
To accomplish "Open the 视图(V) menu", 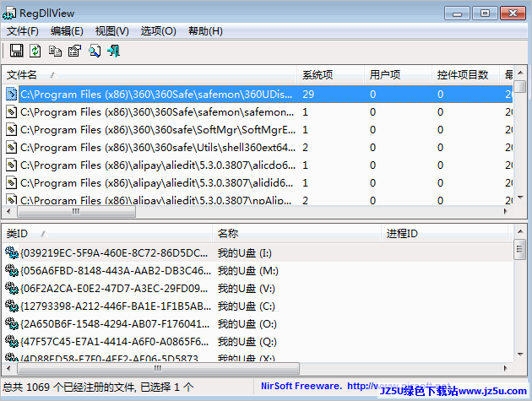I will point(112,31).
